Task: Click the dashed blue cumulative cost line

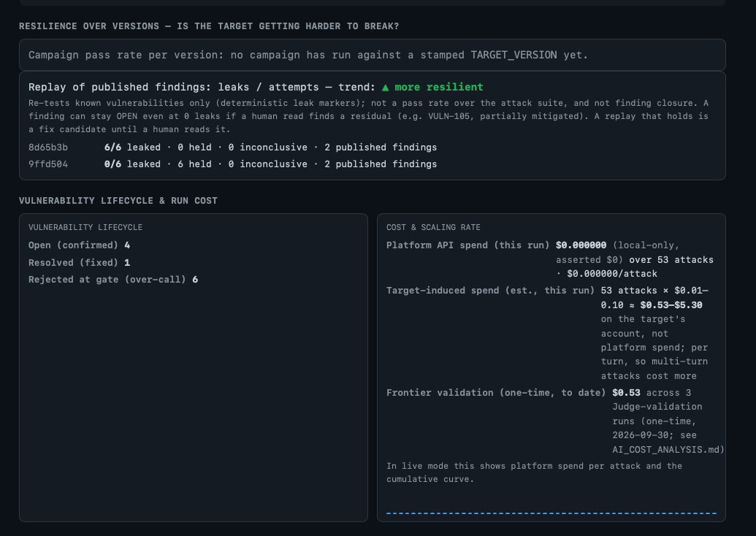Action: (x=551, y=513)
